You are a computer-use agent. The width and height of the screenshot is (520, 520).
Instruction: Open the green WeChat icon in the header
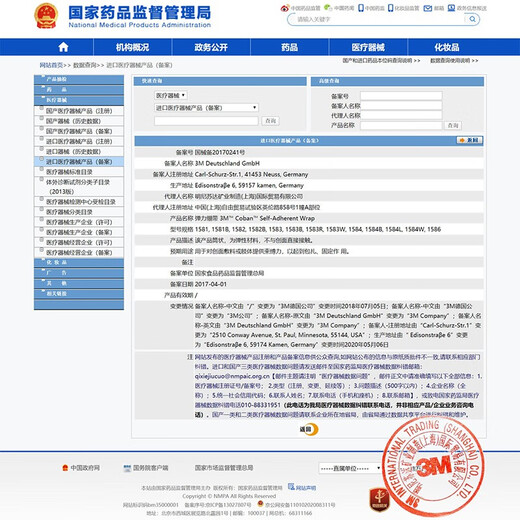point(328,8)
